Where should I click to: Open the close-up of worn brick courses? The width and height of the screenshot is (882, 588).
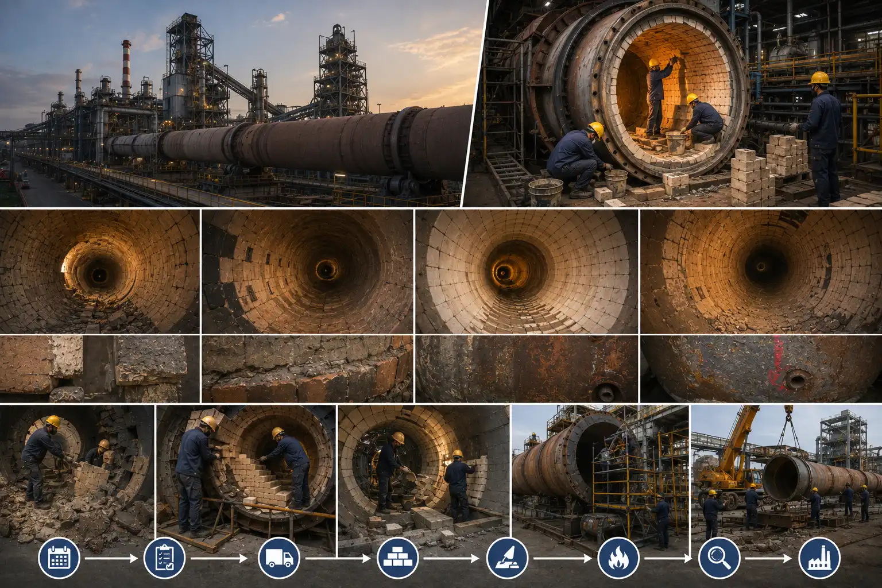coord(307,369)
